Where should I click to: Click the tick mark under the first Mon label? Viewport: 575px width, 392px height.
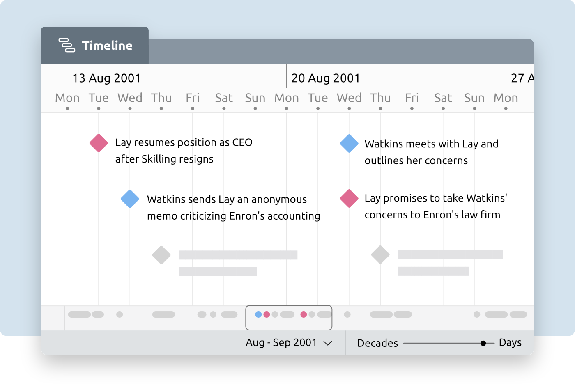point(67,108)
